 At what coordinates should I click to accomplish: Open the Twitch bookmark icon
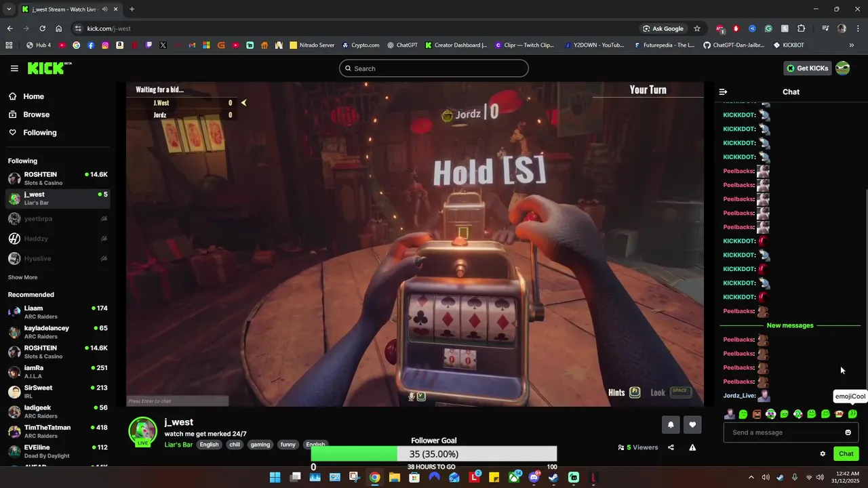coord(149,45)
